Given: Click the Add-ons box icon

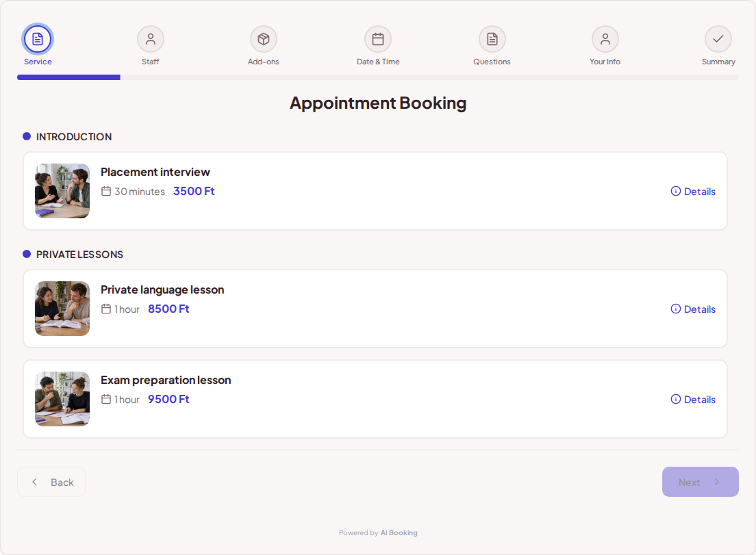Looking at the screenshot, I should click(x=263, y=39).
